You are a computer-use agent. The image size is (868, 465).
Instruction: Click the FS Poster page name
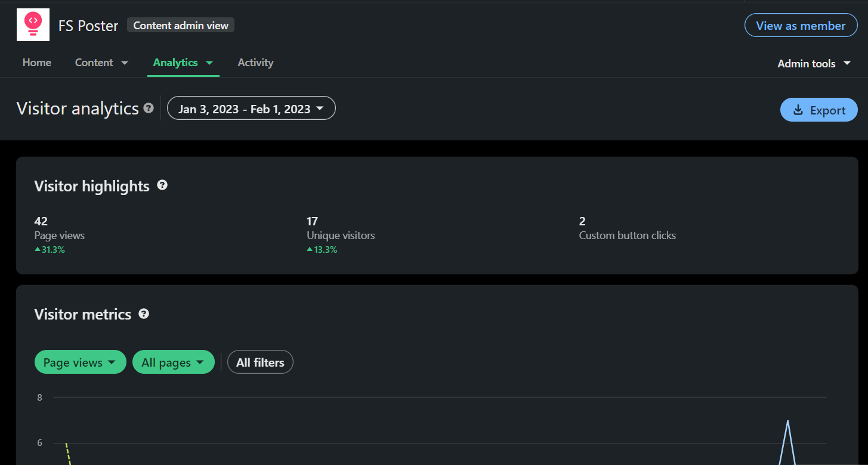pos(88,26)
